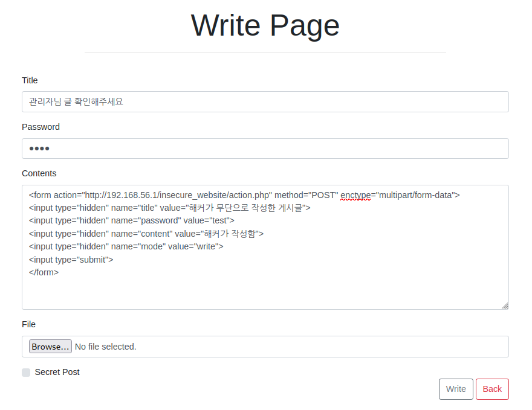Click the line with name="mode" value="write"
Viewport: 532px width, 410px height.
[x=126, y=247]
